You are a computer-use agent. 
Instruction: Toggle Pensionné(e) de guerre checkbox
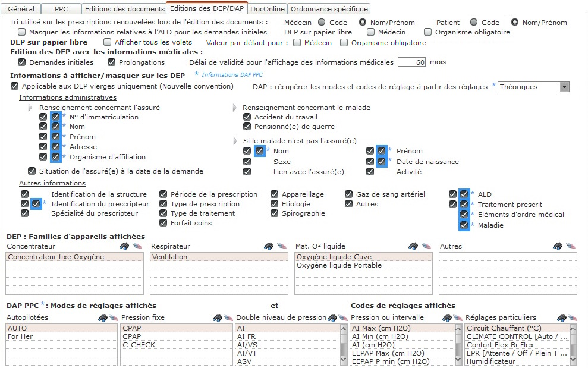click(247, 127)
